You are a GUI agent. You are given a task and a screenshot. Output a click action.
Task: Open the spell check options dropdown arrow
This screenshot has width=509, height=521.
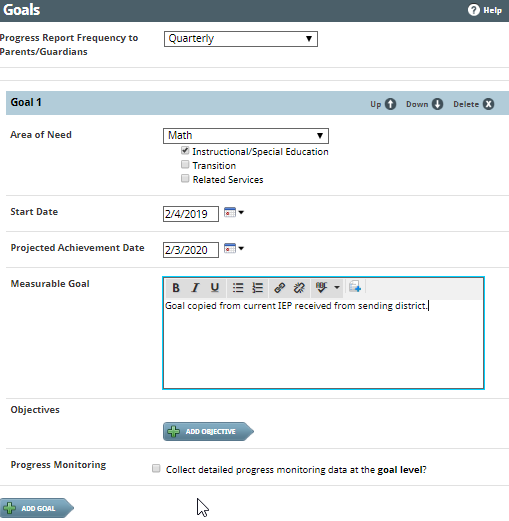[337, 288]
